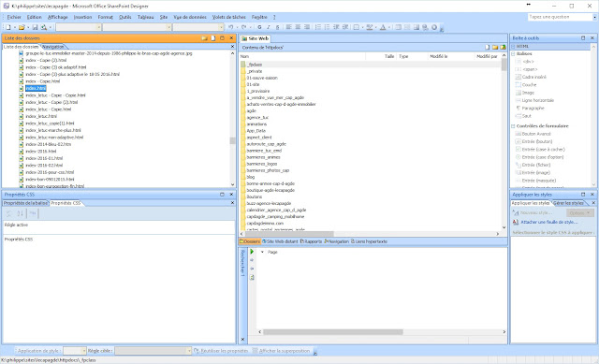The image size is (599, 364).
Task: Click the Increase indent toolbar icon
Action: click(x=345, y=27)
